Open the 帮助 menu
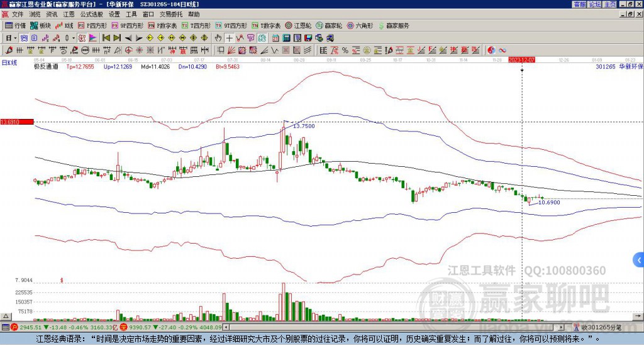The height and width of the screenshot is (345, 644). tap(194, 14)
